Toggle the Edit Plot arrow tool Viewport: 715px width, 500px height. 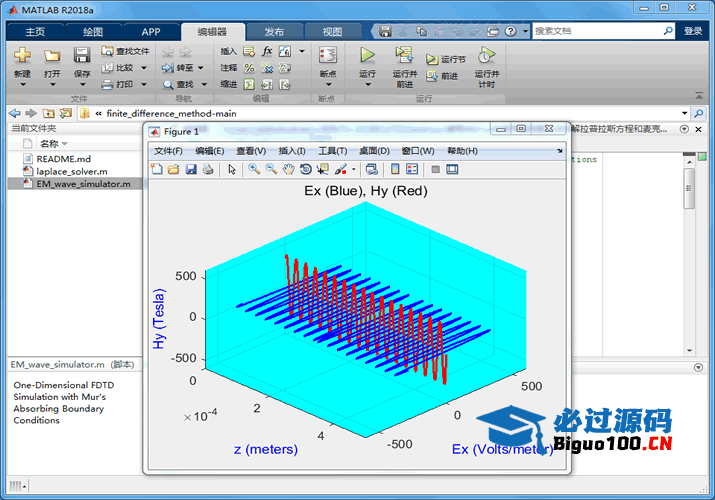[232, 170]
